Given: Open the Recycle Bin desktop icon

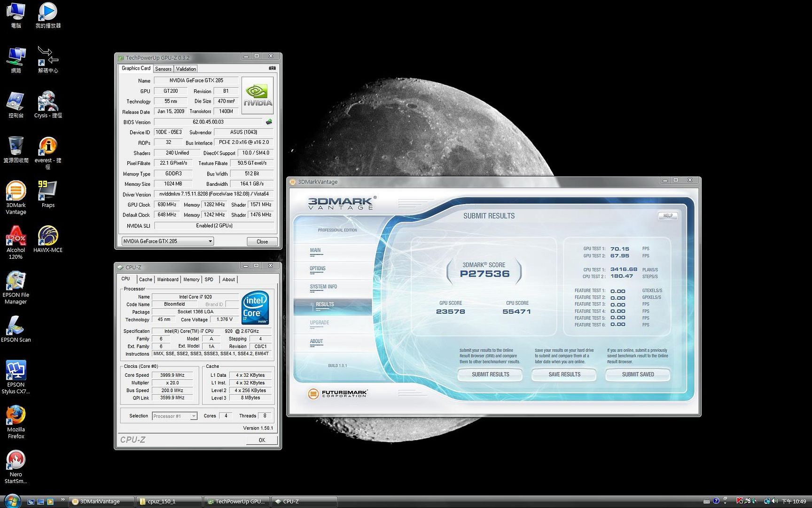Looking at the screenshot, I should [16, 149].
